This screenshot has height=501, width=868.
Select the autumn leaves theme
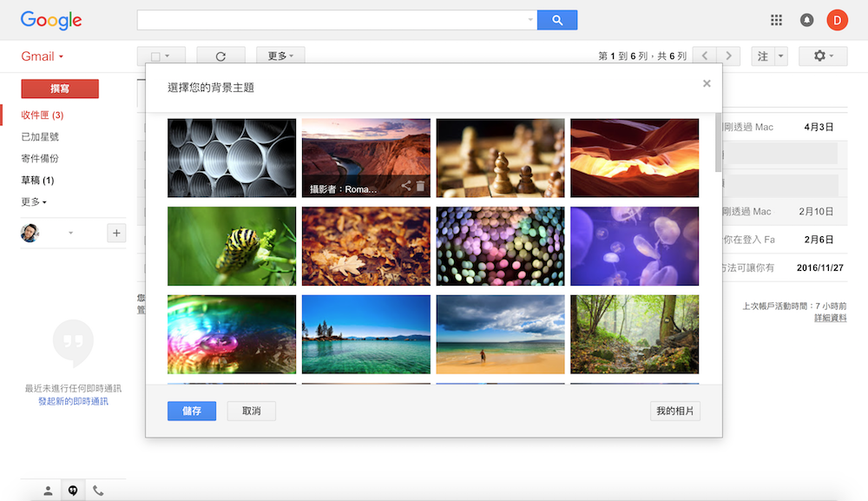[366, 247]
